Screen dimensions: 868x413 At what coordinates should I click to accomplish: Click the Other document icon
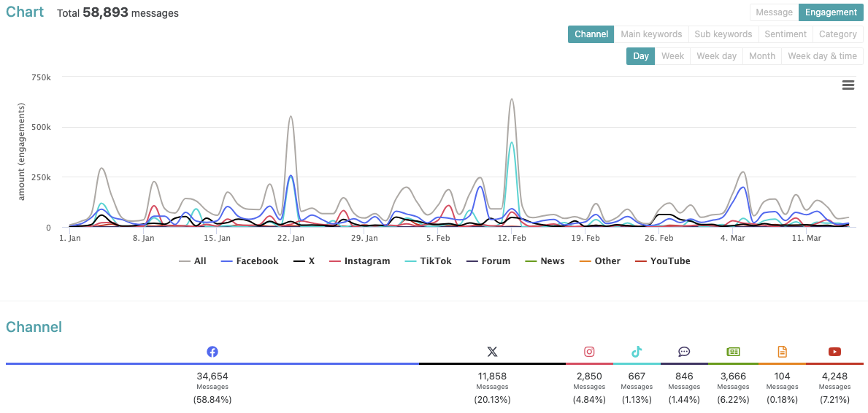[x=782, y=352]
